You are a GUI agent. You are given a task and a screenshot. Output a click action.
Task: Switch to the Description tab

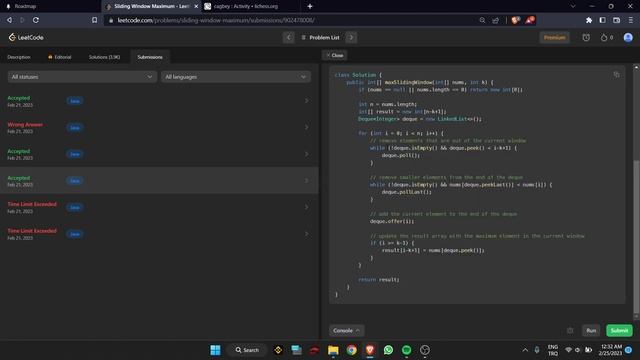[x=19, y=57]
